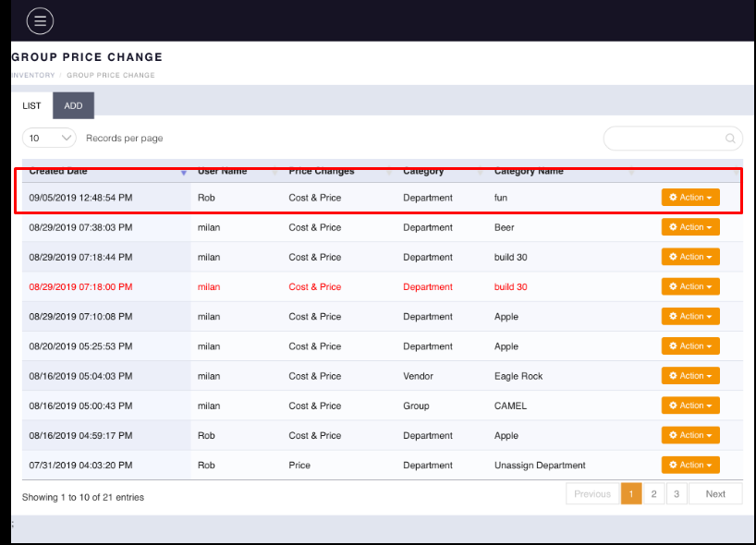Open Action dropdown for Unassign Department row
The height and width of the screenshot is (545, 756).
[x=689, y=465]
